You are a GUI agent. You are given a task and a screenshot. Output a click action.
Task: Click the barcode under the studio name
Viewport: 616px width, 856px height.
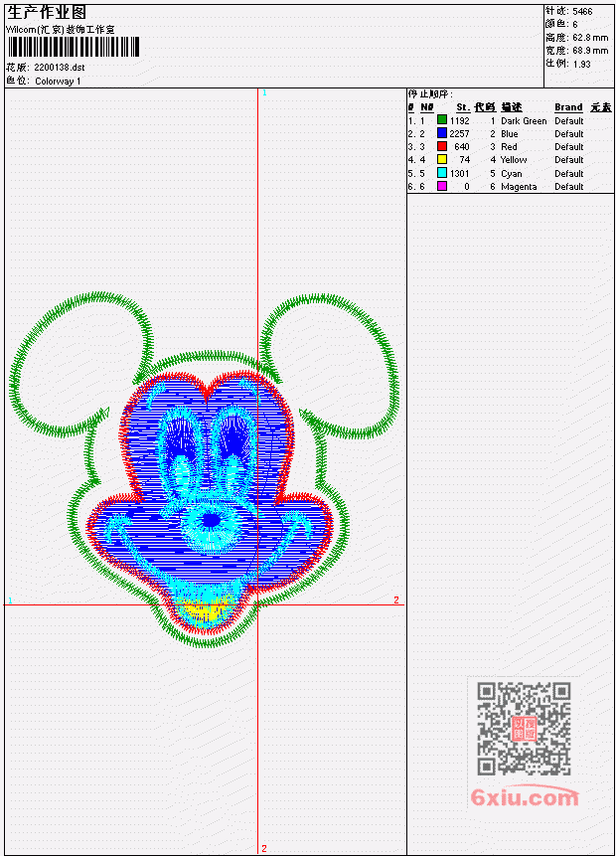tap(74, 47)
